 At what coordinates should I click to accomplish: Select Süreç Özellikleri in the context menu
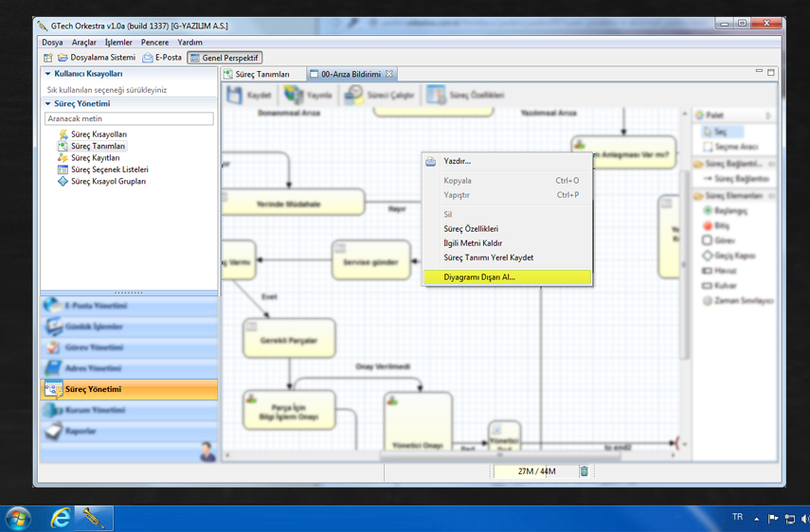tap(471, 229)
